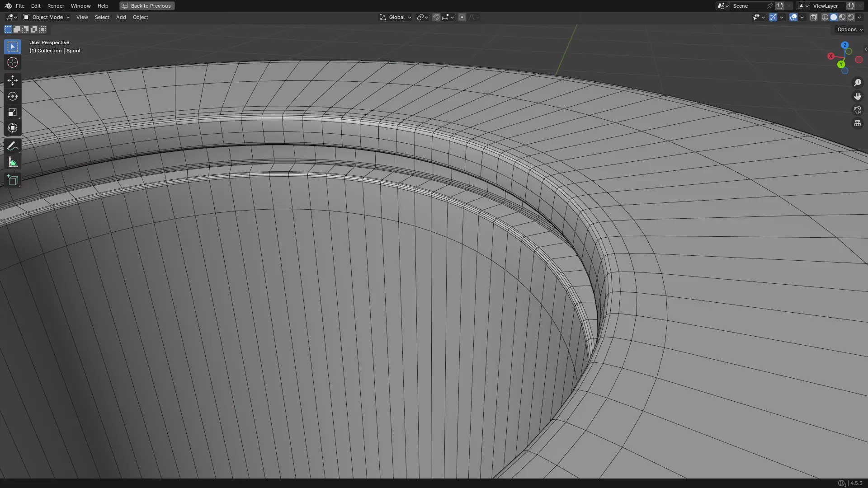Select the Annotate pencil tool
Image resolution: width=868 pixels, height=488 pixels.
pyautogui.click(x=13, y=146)
